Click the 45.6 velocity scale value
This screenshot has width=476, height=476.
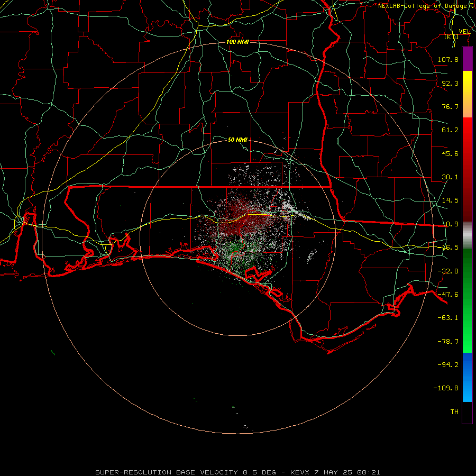point(450,153)
